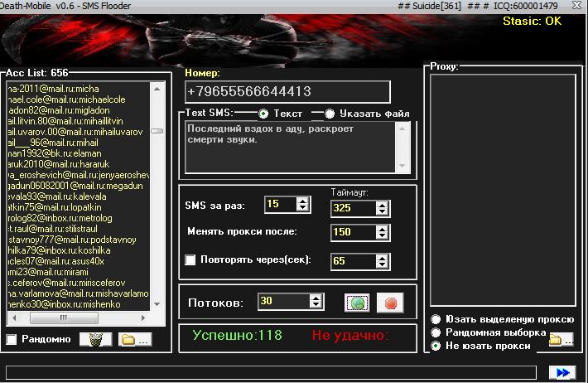This screenshot has height=383, width=588.
Task: Click account list vertical scrollbar thumb
Action: click(157, 131)
